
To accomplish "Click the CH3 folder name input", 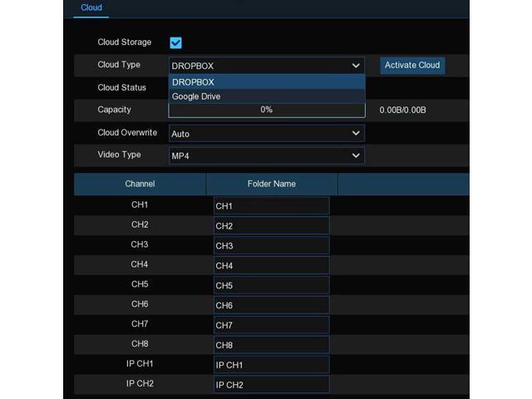I will 271,246.
